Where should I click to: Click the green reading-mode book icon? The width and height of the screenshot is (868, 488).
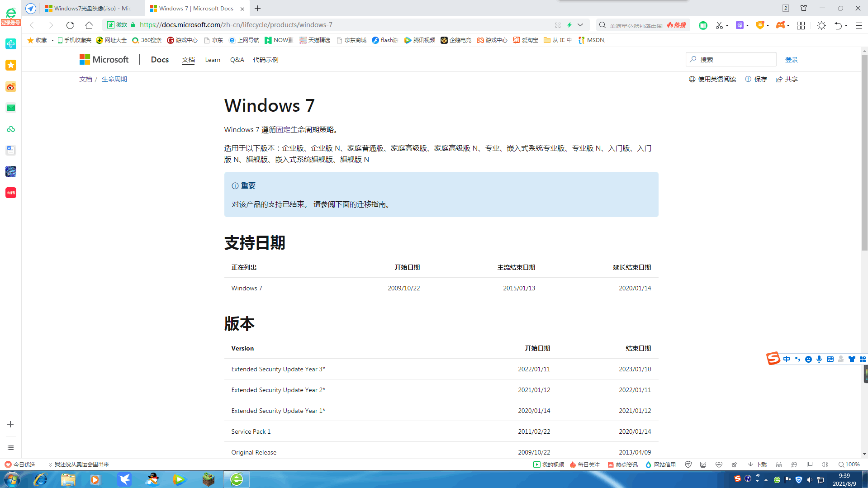pos(703,25)
